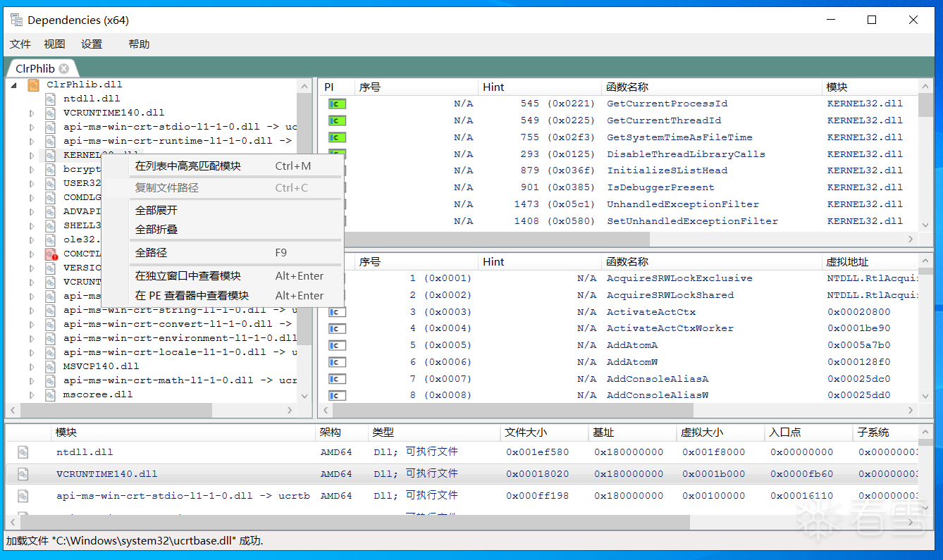Open the 文件 menu
This screenshot has width=943, height=560.
coord(20,44)
